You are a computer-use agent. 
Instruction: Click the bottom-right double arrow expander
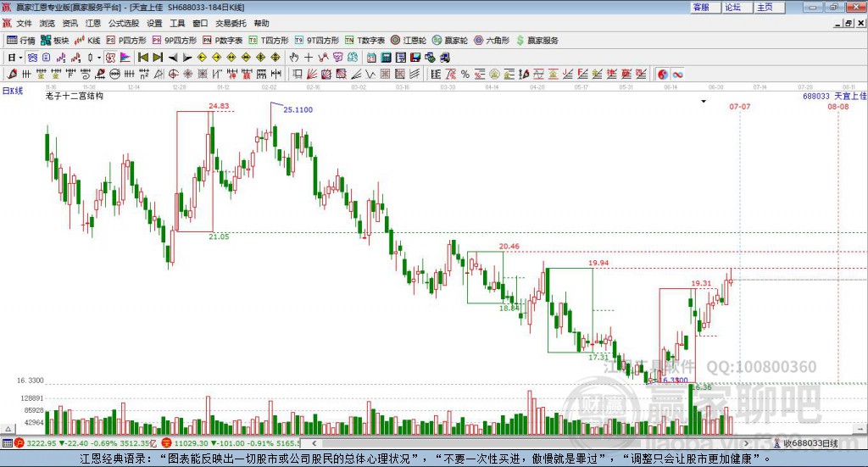[860, 429]
